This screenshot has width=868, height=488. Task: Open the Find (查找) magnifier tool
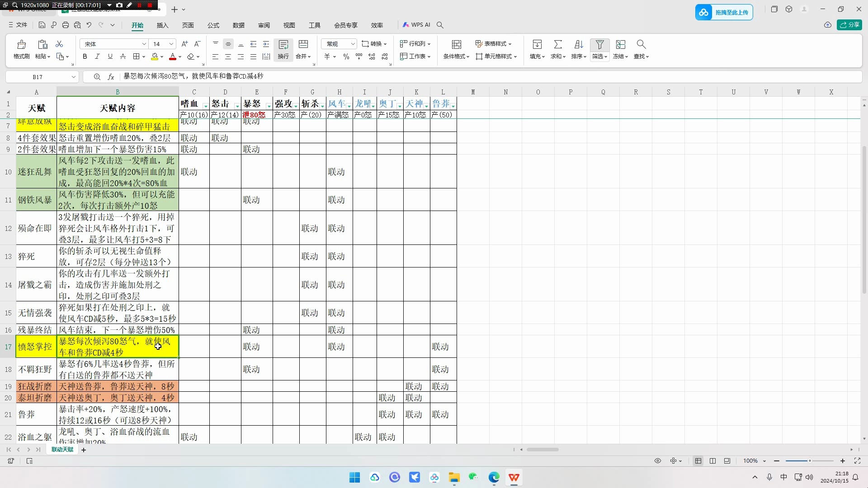point(641,50)
